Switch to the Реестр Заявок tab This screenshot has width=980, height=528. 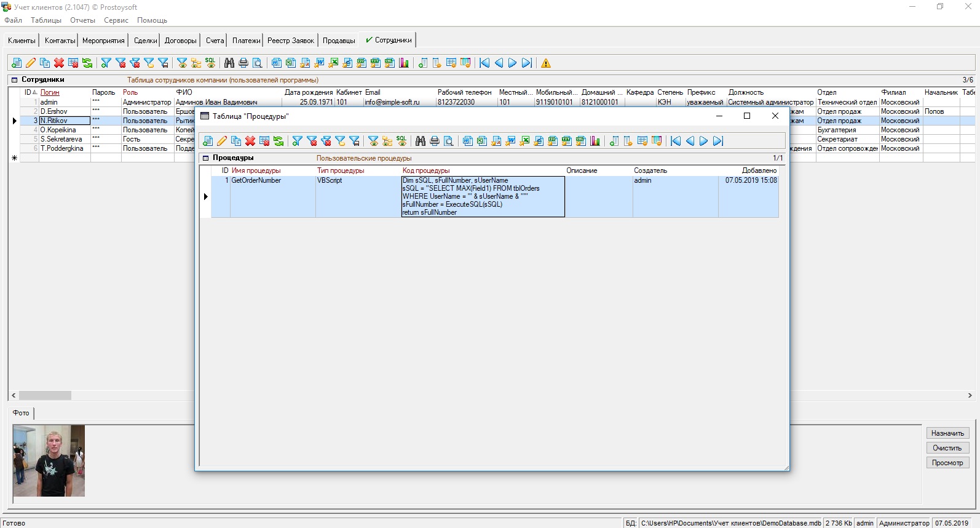pyautogui.click(x=291, y=41)
